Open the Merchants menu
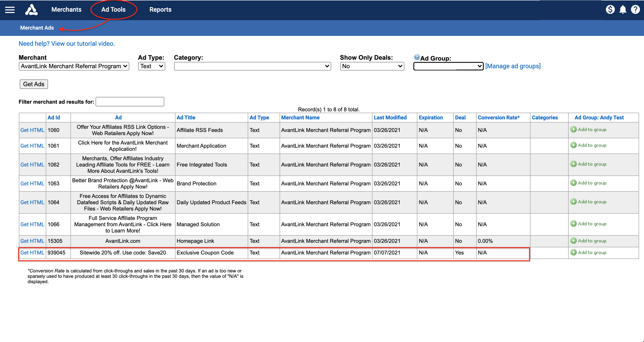 66,9
